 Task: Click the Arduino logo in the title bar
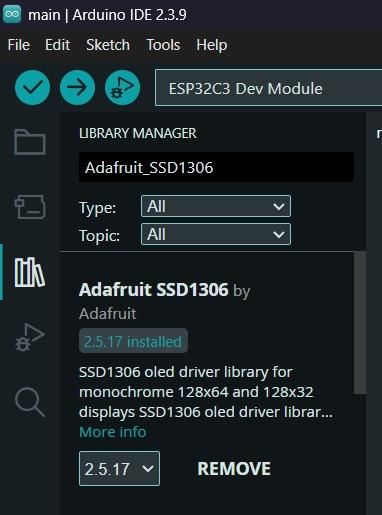pos(12,14)
